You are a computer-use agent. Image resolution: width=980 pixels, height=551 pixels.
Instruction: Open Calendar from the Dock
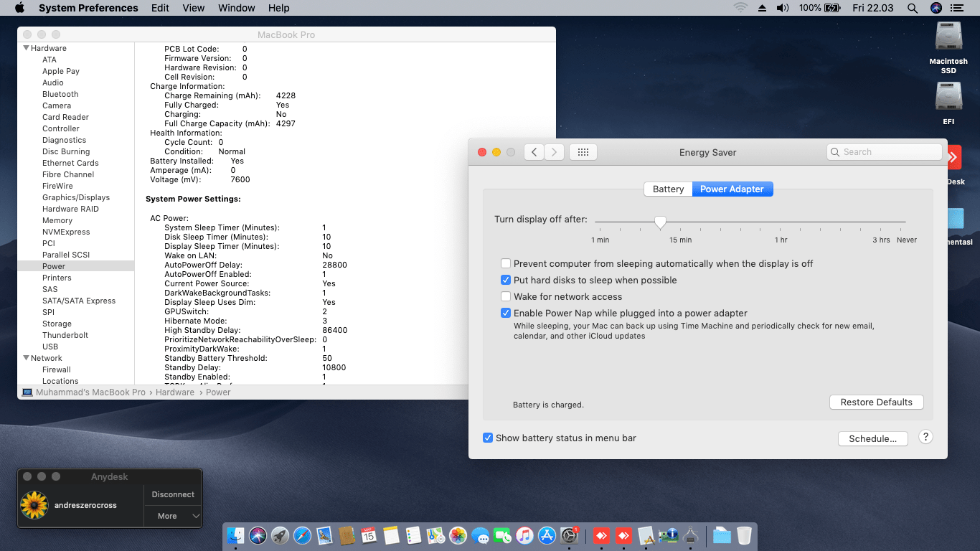click(369, 535)
